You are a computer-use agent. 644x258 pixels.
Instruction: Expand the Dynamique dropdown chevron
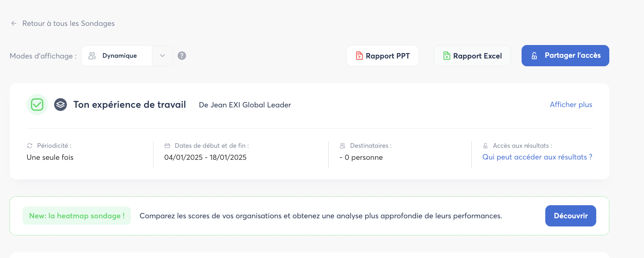click(x=162, y=56)
